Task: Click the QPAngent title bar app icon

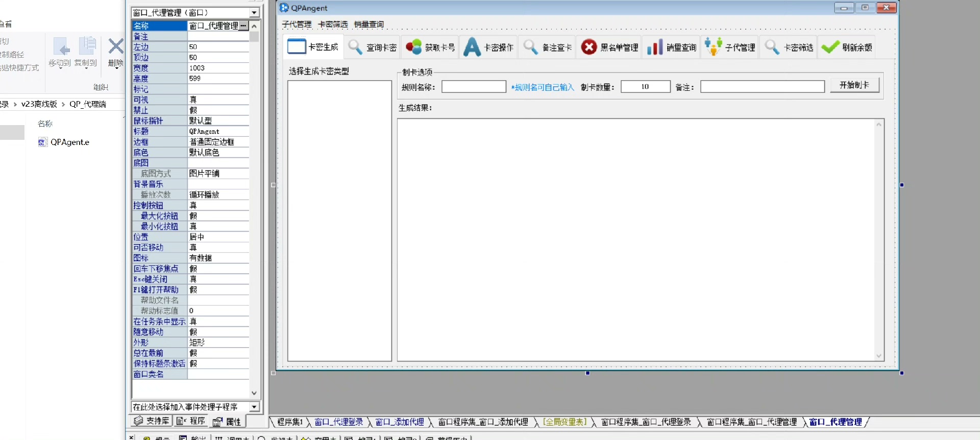Action: click(284, 8)
